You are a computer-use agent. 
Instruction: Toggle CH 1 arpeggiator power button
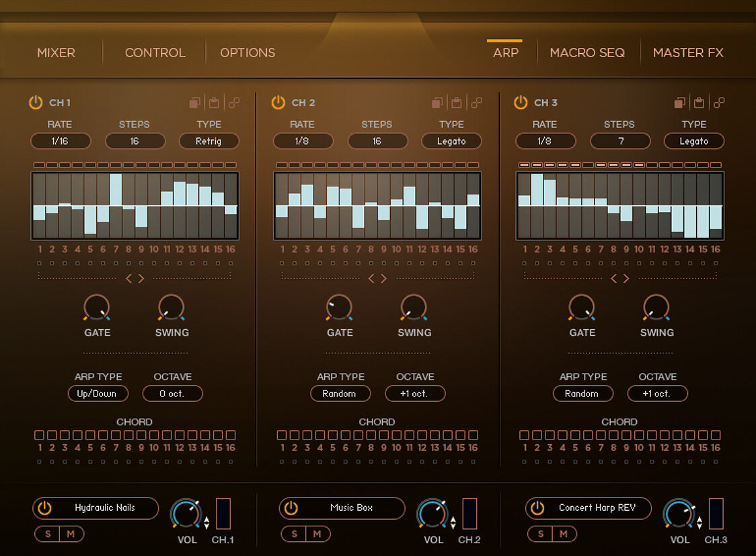point(36,102)
